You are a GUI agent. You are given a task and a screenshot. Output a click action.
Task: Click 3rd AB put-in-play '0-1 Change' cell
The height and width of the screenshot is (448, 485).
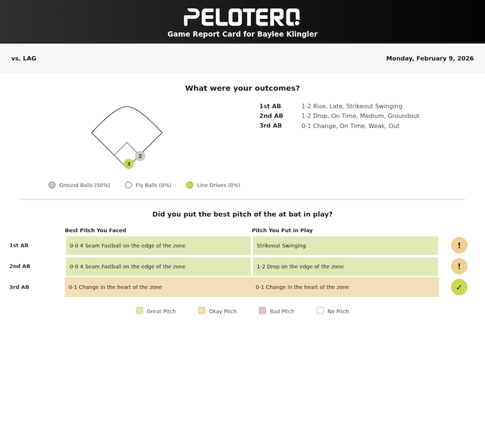(345, 287)
